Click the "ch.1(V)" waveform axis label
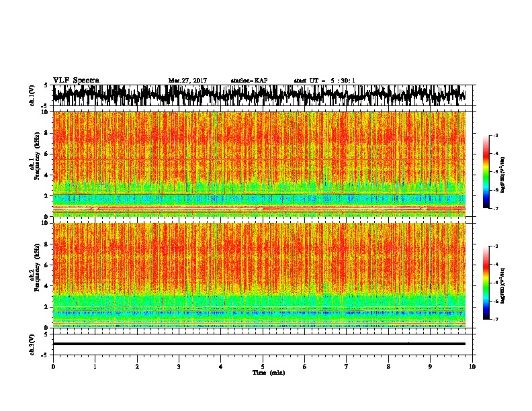532x411 pixels. (32, 95)
